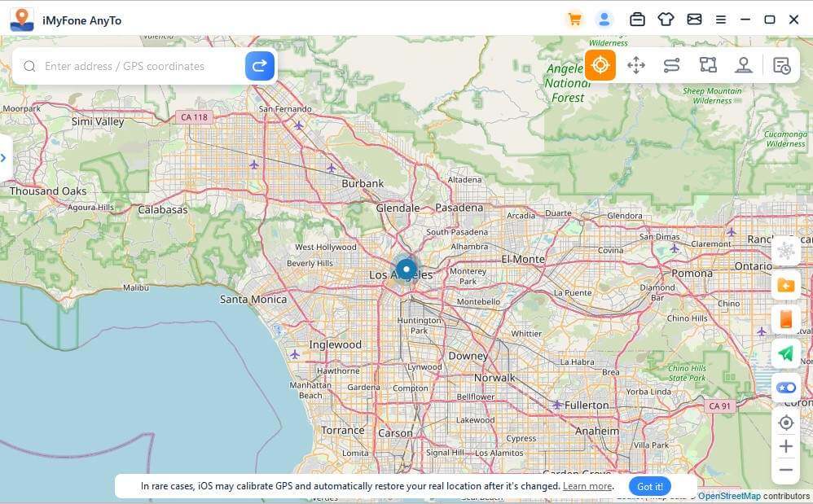Screen dimensions: 813x504
Task: Select Multi-spot route mode icon
Action: (x=707, y=66)
